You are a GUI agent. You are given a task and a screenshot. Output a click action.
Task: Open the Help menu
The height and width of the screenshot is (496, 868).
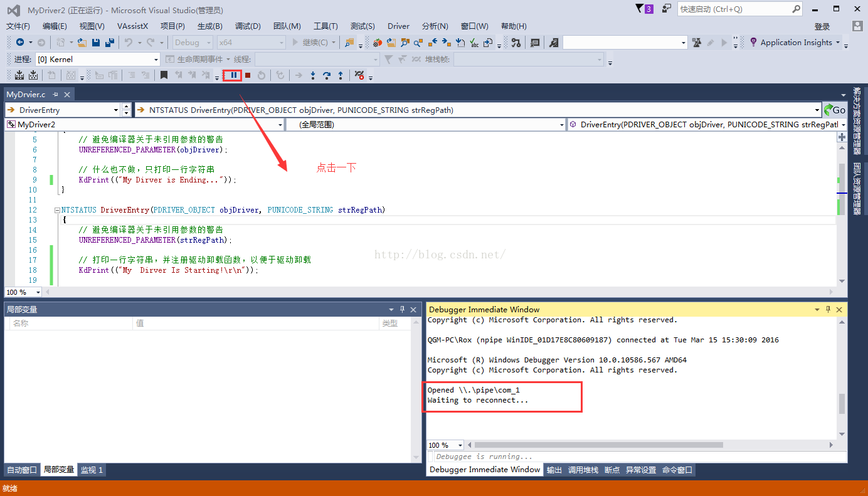[x=514, y=26]
